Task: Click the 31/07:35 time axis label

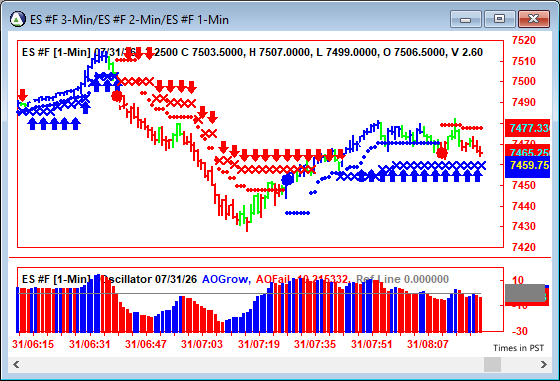Action: 315,345
